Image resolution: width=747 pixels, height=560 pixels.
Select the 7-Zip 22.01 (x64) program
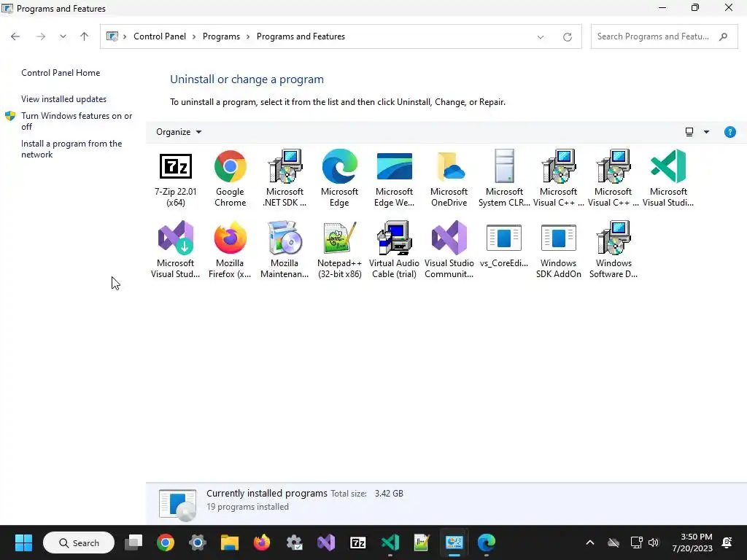pyautogui.click(x=175, y=179)
